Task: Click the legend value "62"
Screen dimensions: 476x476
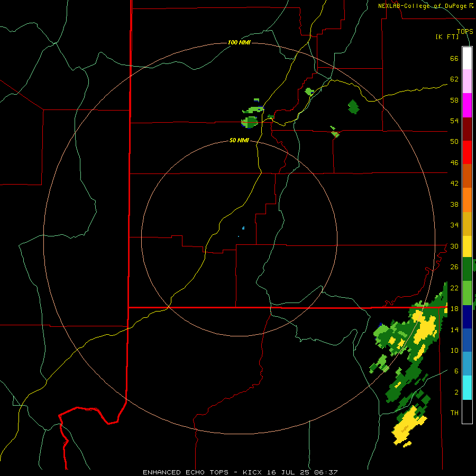Action: click(454, 79)
